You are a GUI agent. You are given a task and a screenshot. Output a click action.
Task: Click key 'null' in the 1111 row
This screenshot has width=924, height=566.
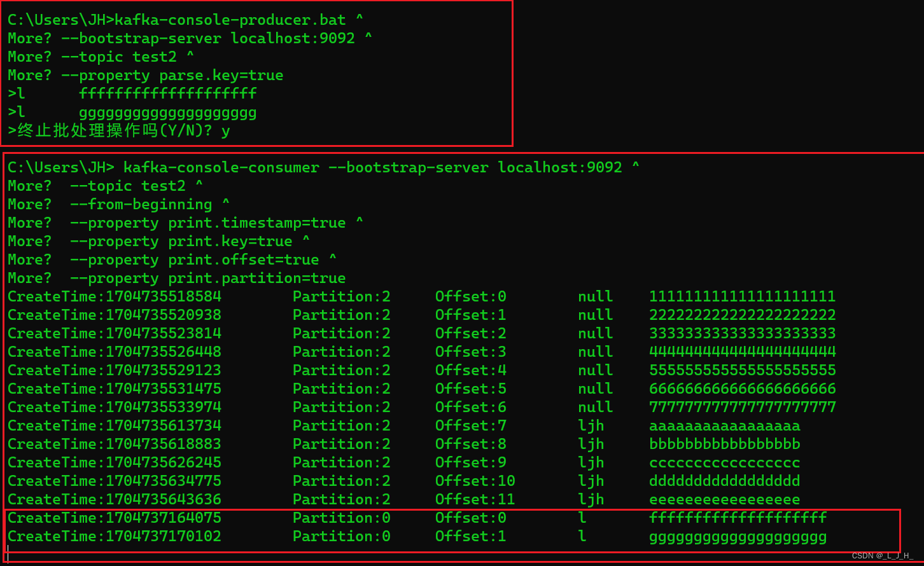[596, 296]
